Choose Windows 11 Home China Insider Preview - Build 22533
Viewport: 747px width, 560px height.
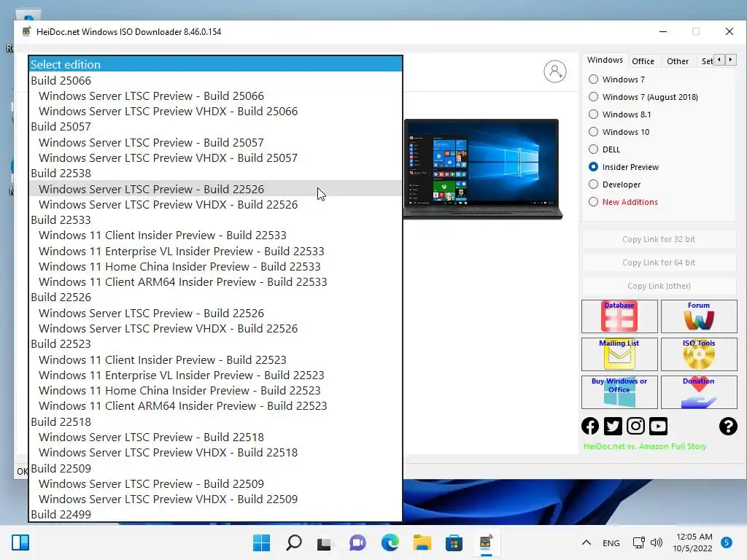click(216, 266)
